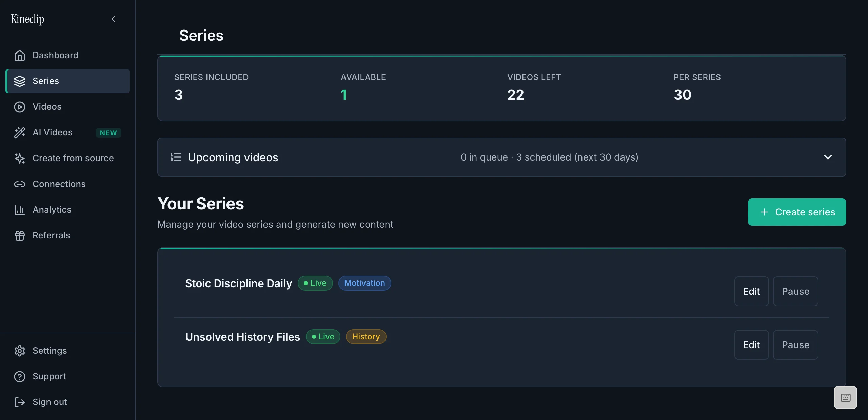Open the Dashboard page
The image size is (868, 420).
[x=67, y=55]
